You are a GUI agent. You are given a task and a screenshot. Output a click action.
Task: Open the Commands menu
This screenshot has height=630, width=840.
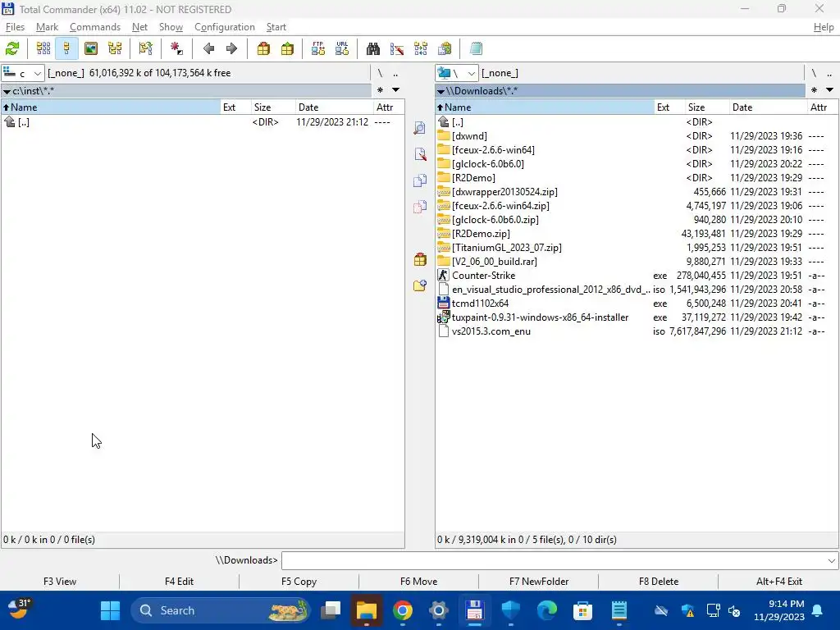pos(95,27)
